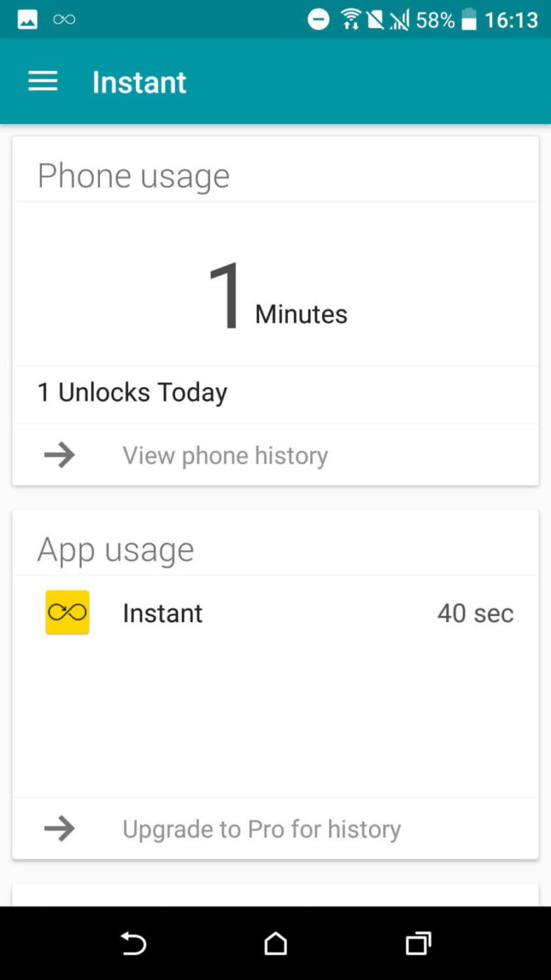This screenshot has width=551, height=980.
Task: Tap the infinity notification icon in status bar
Action: pos(64,19)
